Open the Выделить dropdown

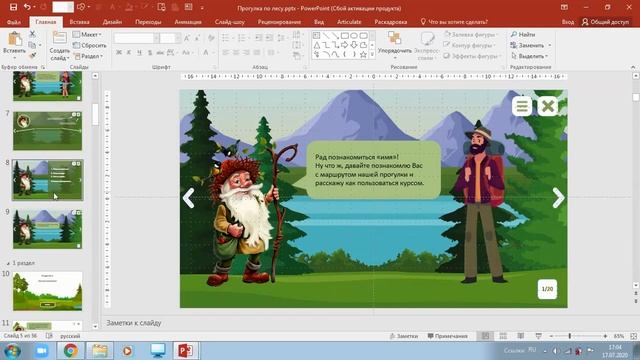pos(529,56)
